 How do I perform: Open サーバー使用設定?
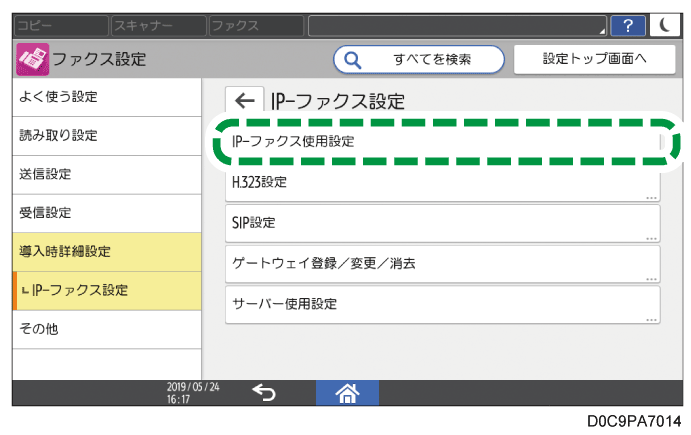(442, 305)
